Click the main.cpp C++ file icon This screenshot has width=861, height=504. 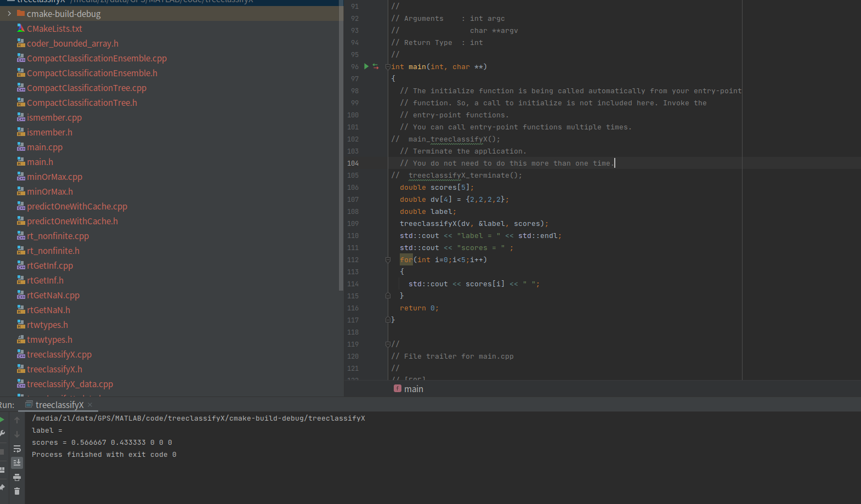pos(21,147)
